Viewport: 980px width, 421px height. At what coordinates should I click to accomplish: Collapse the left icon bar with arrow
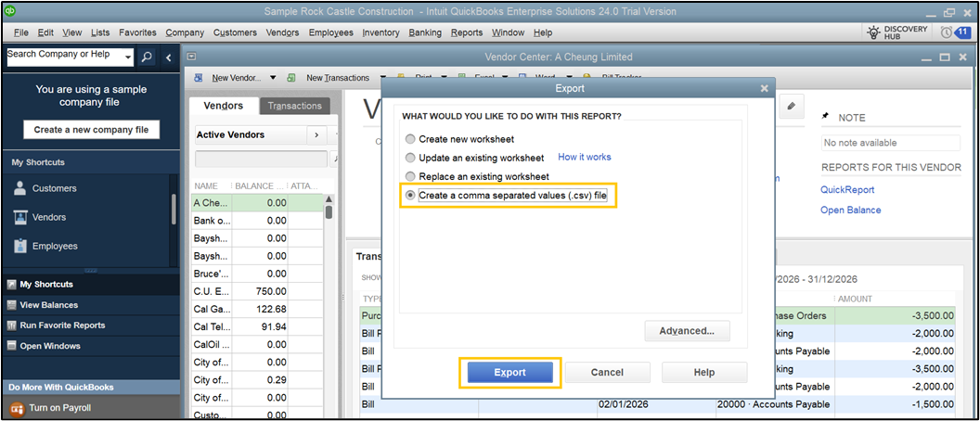[168, 57]
